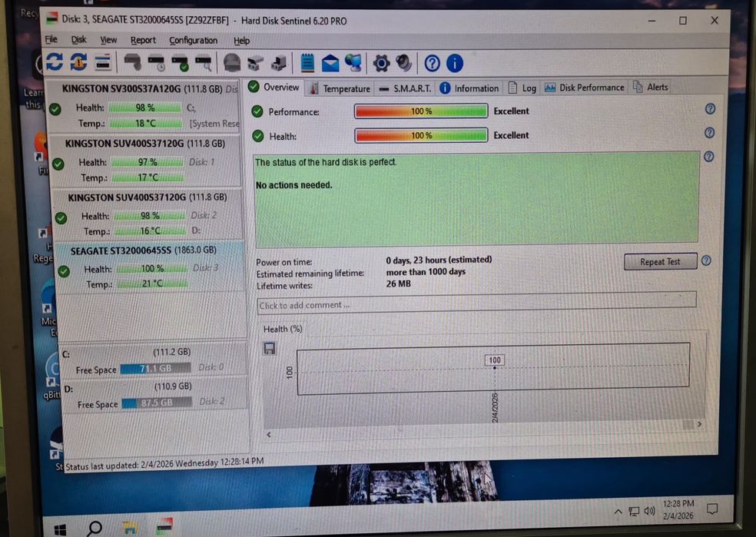Click the 'Status last updated' status bar text
The width and height of the screenshot is (756, 537).
pos(164,463)
